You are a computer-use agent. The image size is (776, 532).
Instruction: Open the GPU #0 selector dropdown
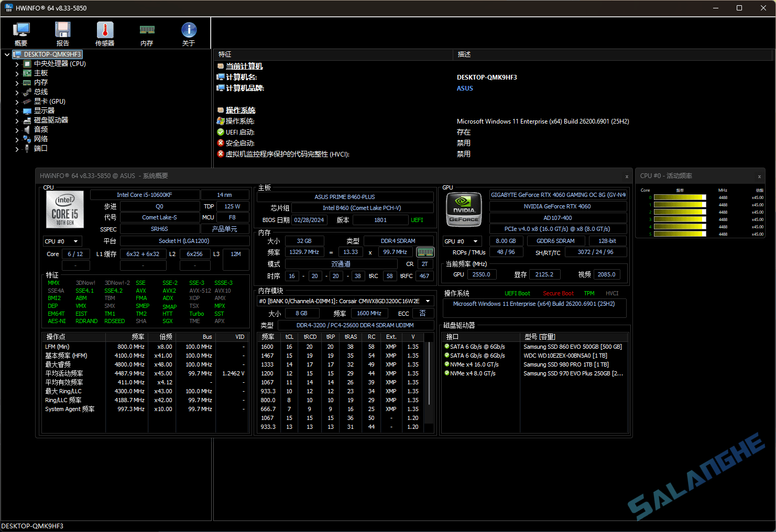click(x=462, y=241)
